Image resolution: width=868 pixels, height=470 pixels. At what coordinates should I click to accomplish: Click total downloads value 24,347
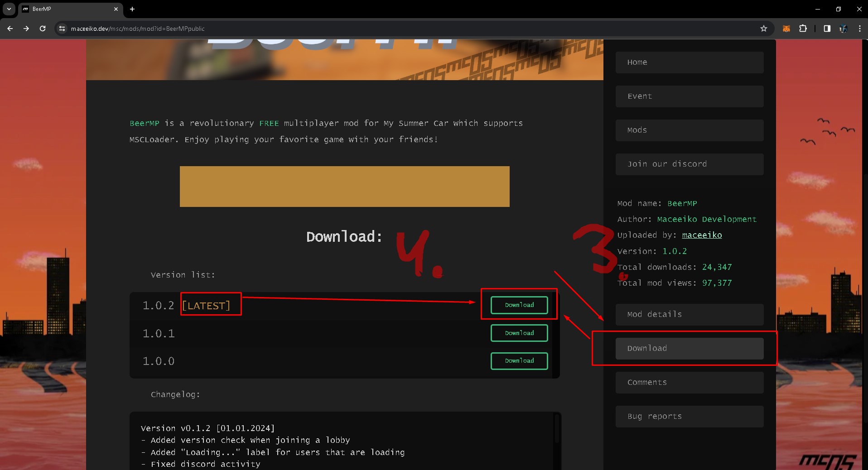click(x=717, y=267)
